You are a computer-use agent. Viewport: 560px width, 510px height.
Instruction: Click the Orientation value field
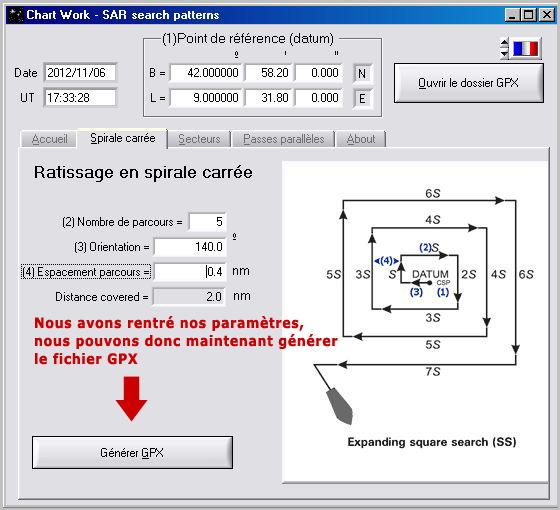pos(190,247)
